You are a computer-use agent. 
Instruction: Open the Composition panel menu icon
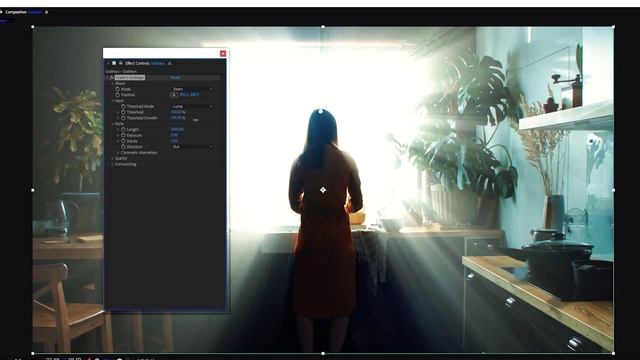pyautogui.click(x=47, y=12)
